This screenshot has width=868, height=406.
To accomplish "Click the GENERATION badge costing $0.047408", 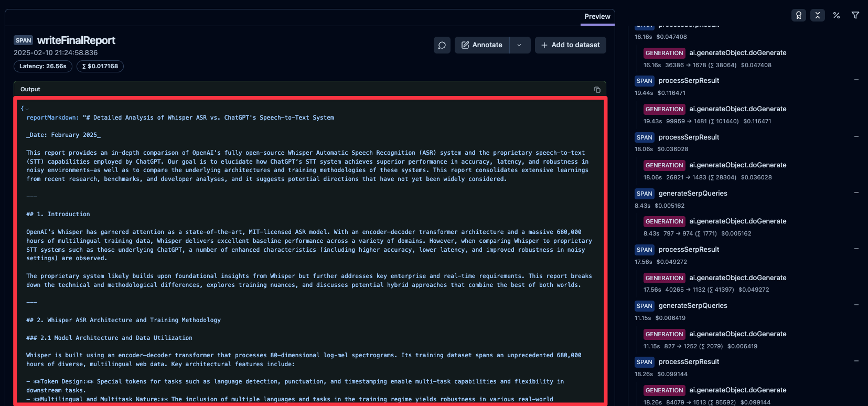I will (x=664, y=53).
